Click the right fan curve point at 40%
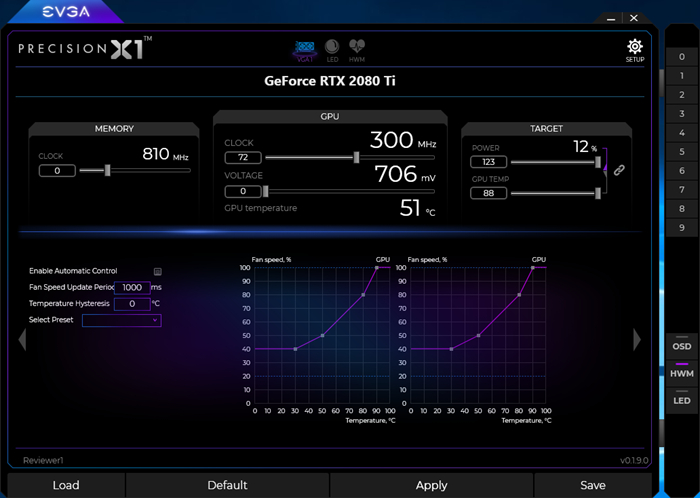Screen dimensions: 700x498 click(451, 349)
